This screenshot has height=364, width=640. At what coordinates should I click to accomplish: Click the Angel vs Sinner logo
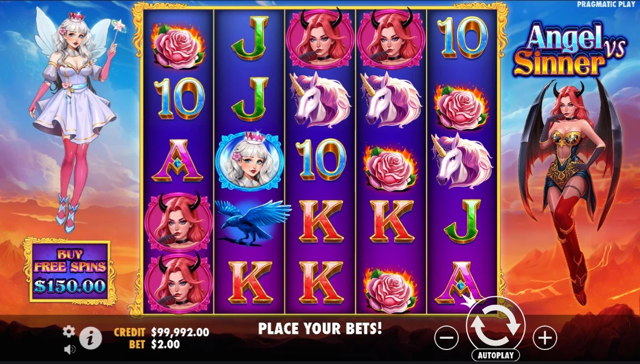[570, 49]
